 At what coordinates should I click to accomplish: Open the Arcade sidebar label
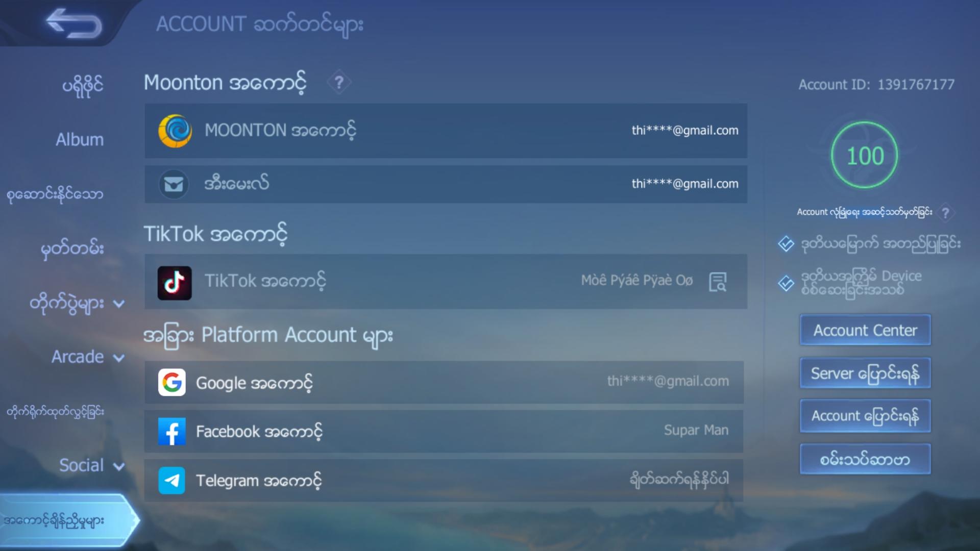tap(78, 357)
